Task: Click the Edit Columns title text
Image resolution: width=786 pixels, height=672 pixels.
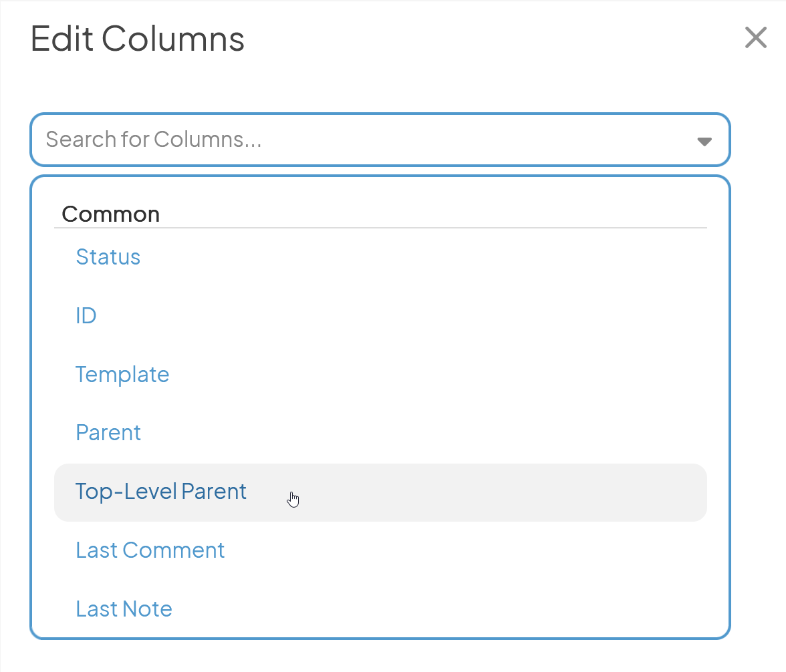Action: [x=138, y=39]
